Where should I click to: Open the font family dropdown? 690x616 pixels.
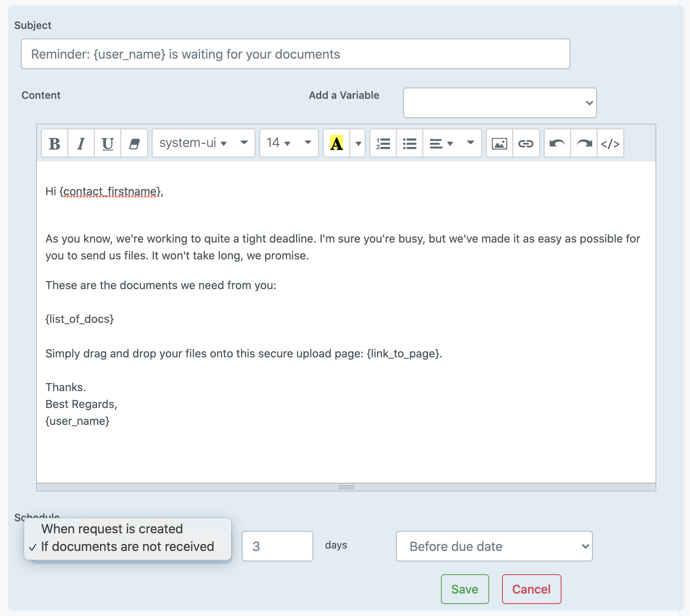tap(203, 143)
